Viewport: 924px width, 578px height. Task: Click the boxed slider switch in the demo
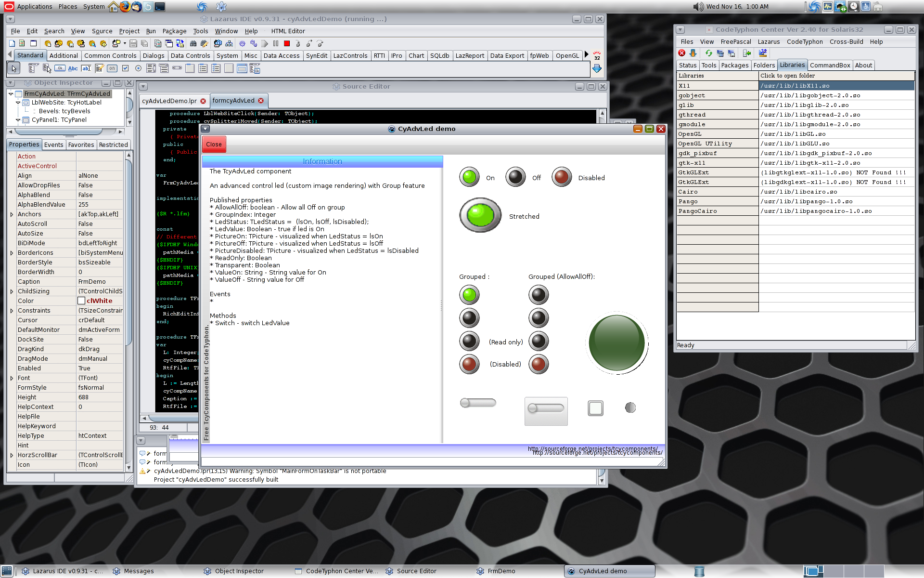546,411
